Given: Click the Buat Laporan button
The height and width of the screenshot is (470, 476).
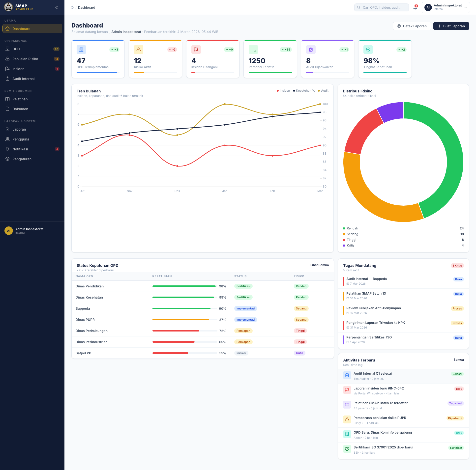Looking at the screenshot, I should [451, 26].
